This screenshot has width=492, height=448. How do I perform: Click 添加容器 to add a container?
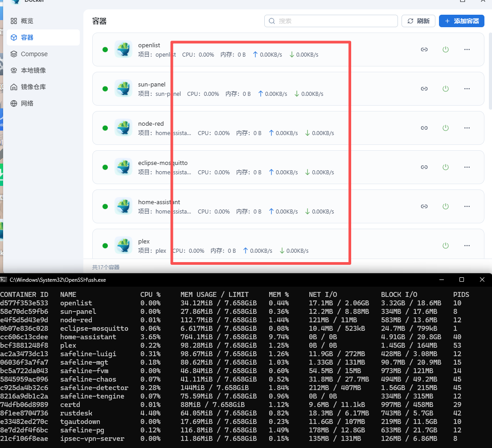pyautogui.click(x=462, y=21)
